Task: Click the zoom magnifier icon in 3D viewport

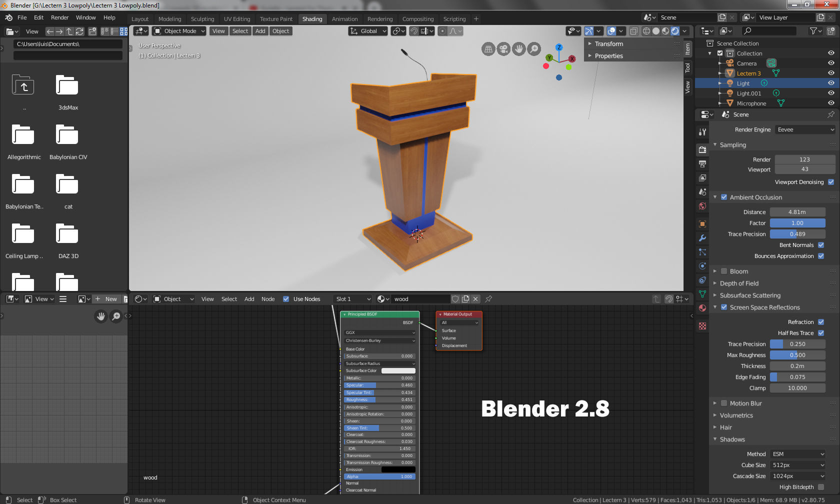Action: coord(534,48)
